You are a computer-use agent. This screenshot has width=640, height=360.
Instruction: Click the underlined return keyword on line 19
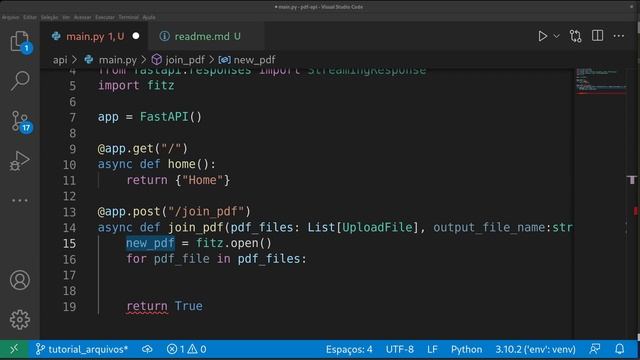click(x=147, y=306)
